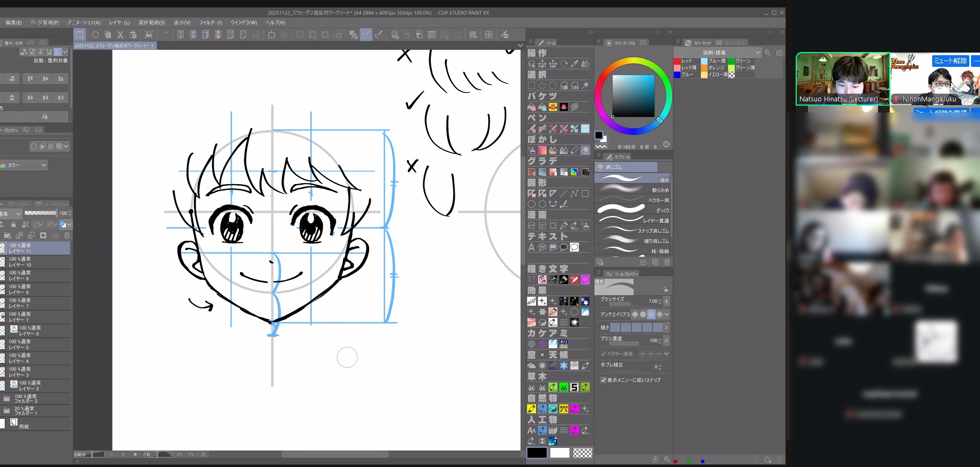Click the cut (scissors) icon in the command bar

click(121, 34)
